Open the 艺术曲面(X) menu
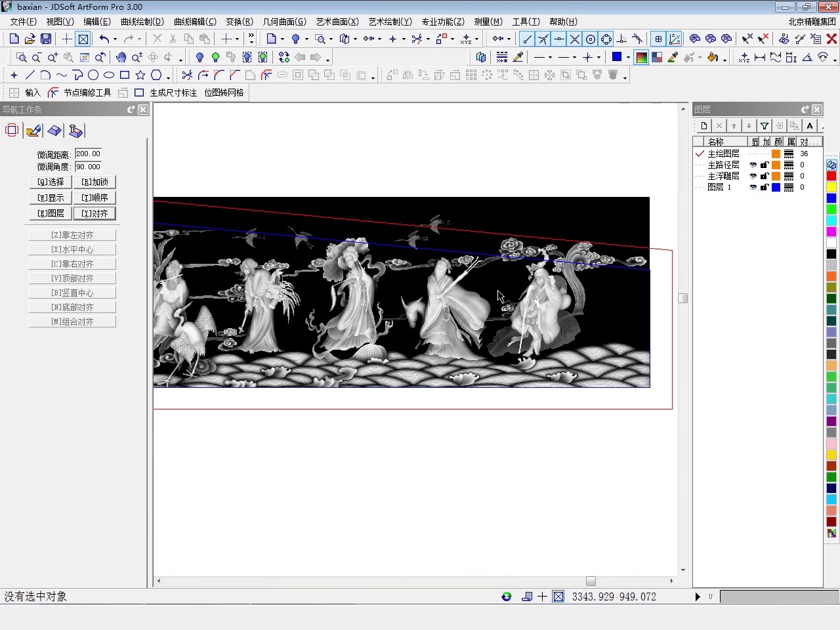The image size is (840, 630). [x=337, y=22]
